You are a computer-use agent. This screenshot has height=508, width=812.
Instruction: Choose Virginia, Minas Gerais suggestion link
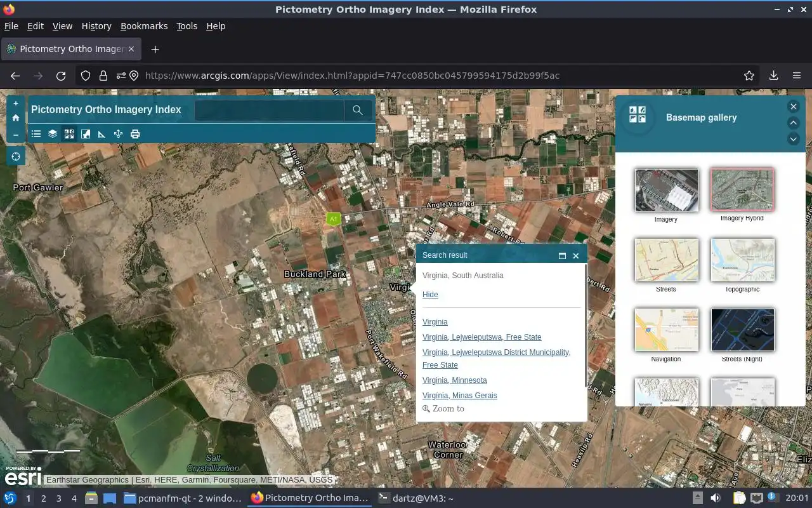coord(460,396)
